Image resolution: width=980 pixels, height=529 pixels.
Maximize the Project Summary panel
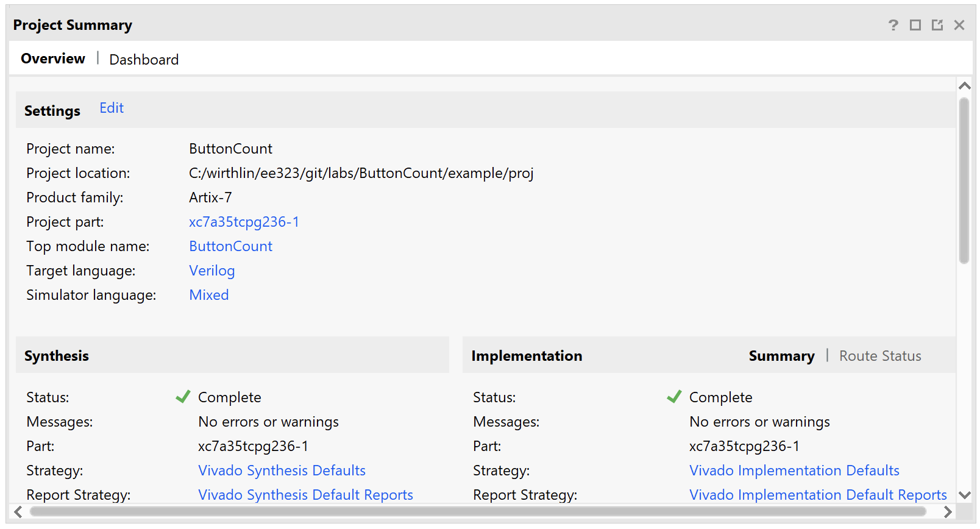915,25
